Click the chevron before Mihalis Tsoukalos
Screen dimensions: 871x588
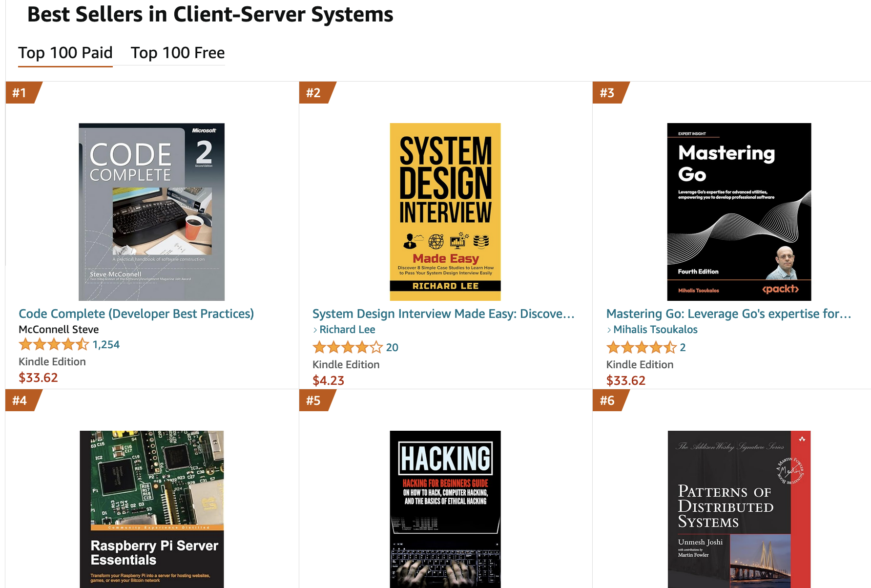pos(609,330)
